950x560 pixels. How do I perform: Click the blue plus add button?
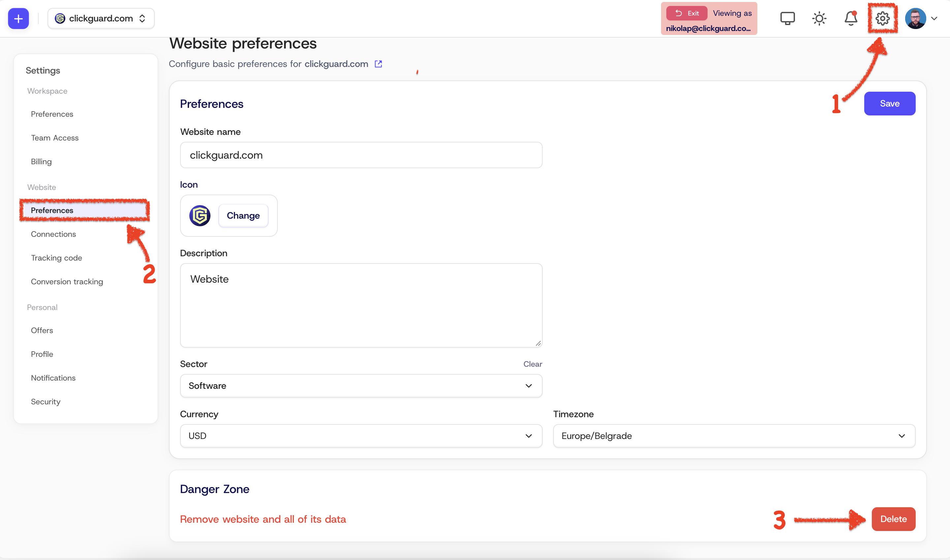click(18, 18)
